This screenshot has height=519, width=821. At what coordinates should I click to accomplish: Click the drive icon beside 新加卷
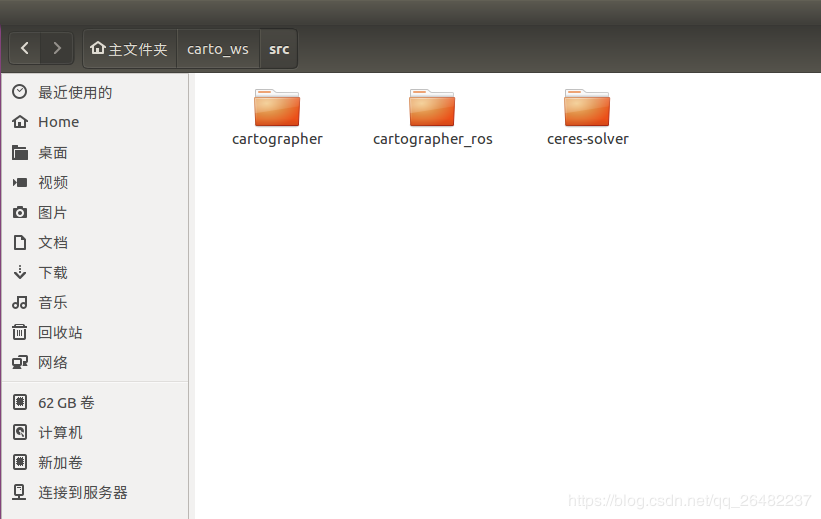pyautogui.click(x=20, y=462)
